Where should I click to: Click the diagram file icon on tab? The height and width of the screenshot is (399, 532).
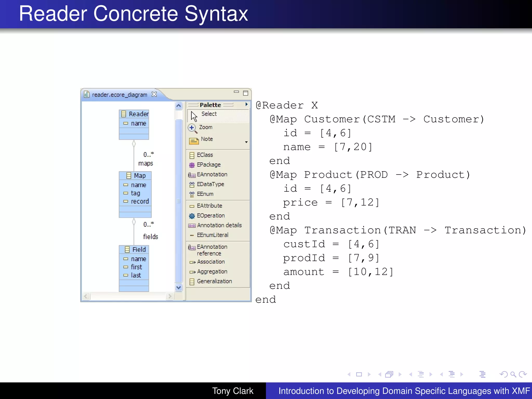(87, 95)
